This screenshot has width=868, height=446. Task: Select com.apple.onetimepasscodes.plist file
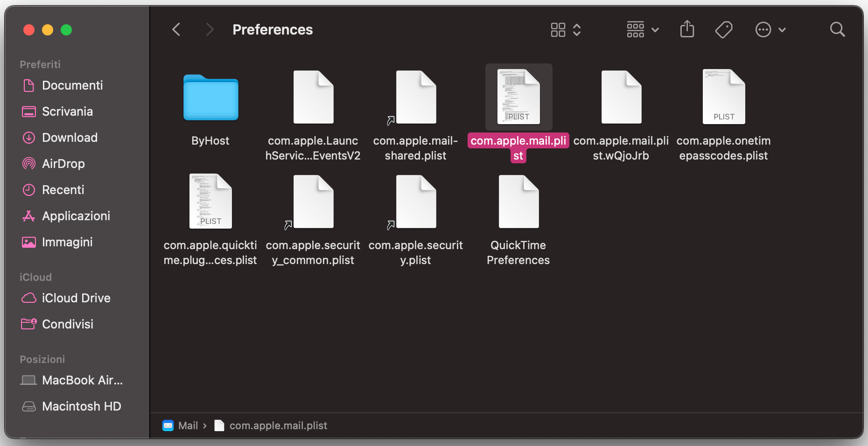pyautogui.click(x=723, y=97)
